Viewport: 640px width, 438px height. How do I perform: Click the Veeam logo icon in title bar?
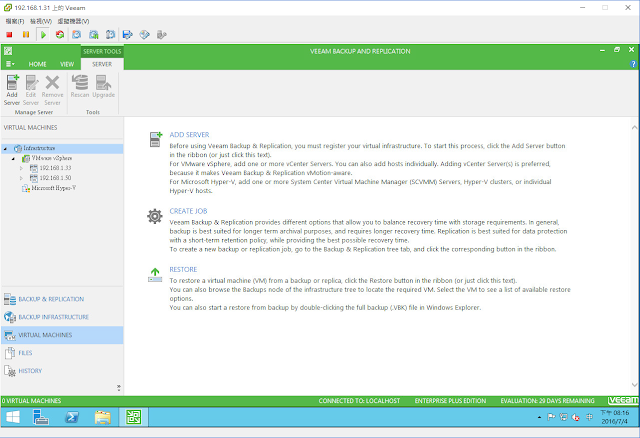point(8,51)
